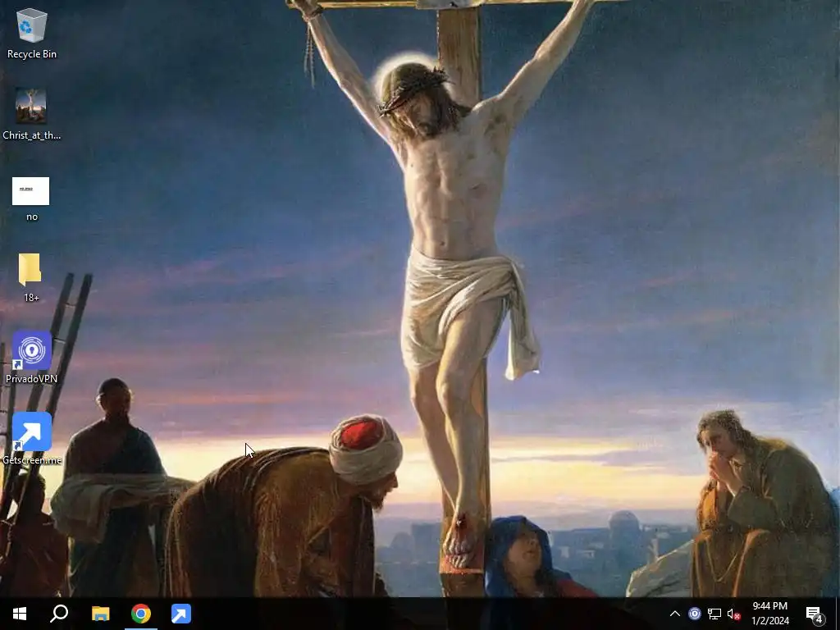This screenshot has height=630, width=840.
Task: Click the muted volume speaker icon
Action: coord(734,614)
